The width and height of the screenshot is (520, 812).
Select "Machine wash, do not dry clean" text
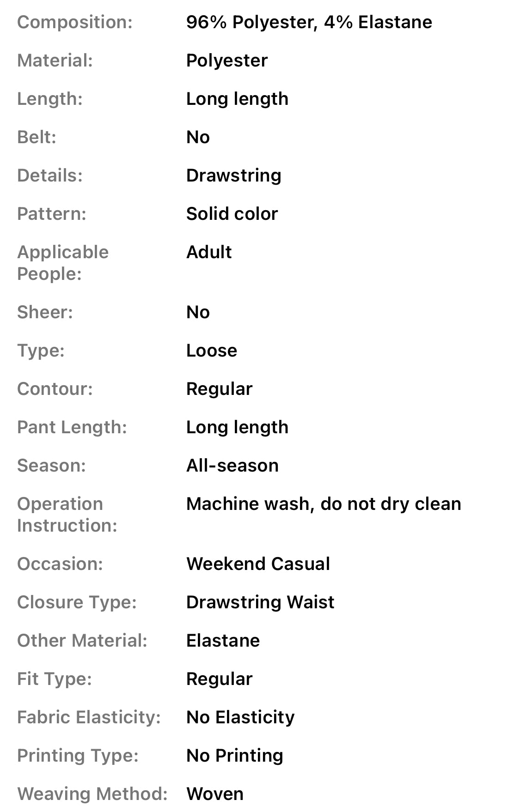coord(324,504)
